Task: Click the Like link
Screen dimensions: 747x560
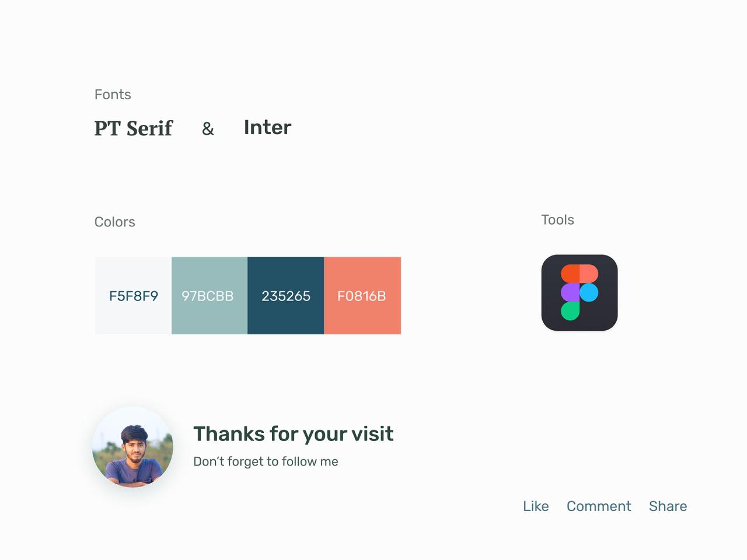Action: [536, 506]
